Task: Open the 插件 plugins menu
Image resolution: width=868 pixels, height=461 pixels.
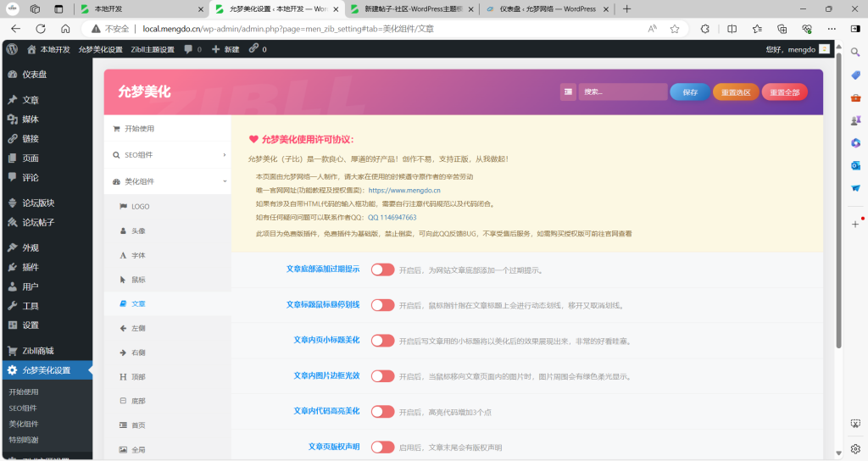Action: point(31,267)
